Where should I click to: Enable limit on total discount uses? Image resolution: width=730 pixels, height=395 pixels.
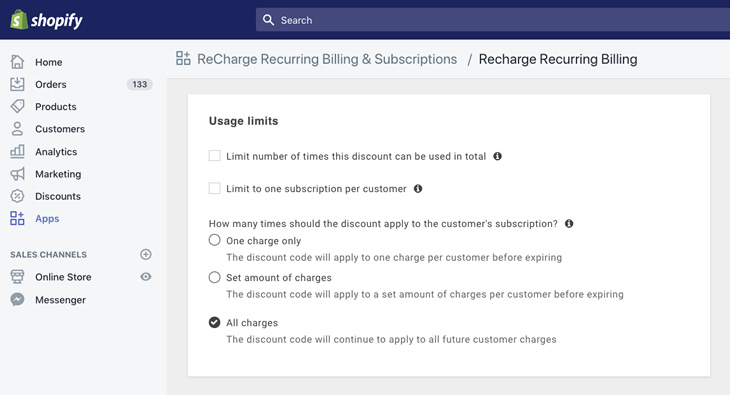214,156
